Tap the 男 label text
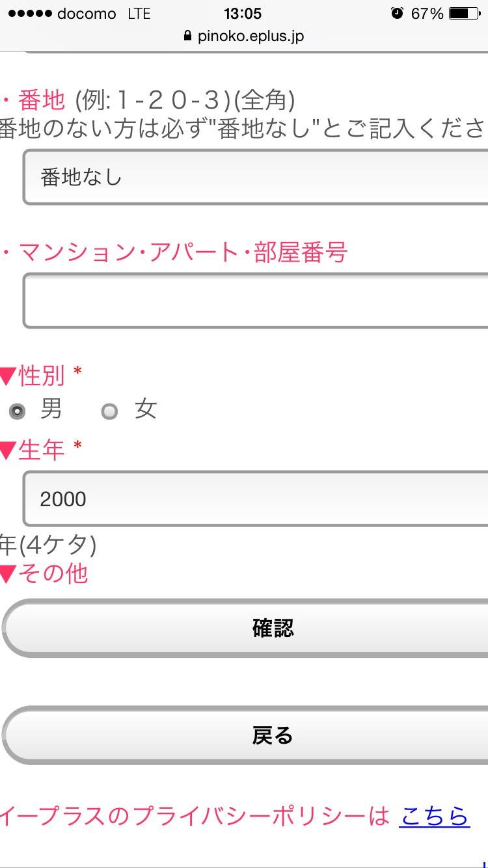 pos(51,409)
